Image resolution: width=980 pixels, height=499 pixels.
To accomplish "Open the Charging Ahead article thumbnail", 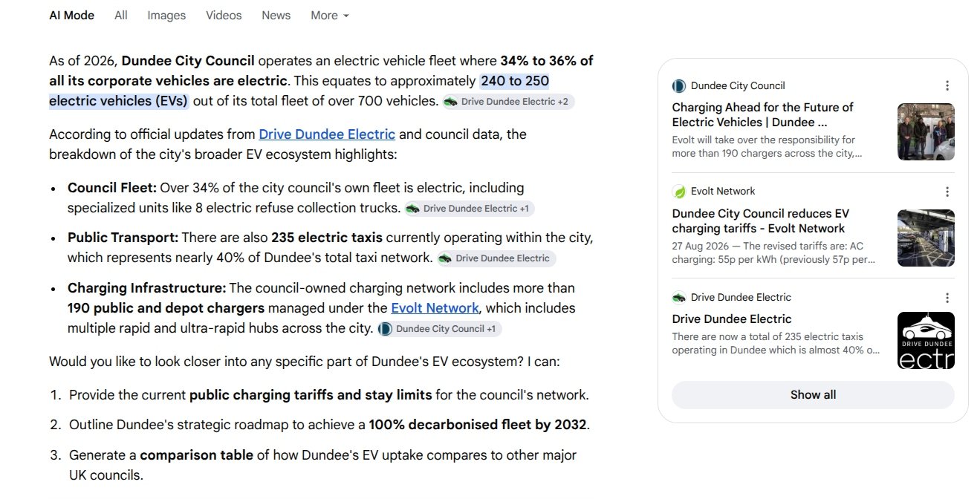I will (x=926, y=131).
